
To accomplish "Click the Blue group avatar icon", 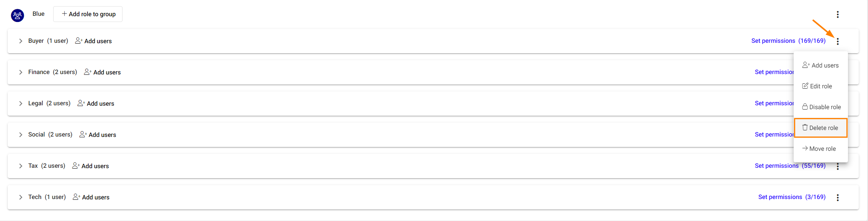I will [x=17, y=15].
